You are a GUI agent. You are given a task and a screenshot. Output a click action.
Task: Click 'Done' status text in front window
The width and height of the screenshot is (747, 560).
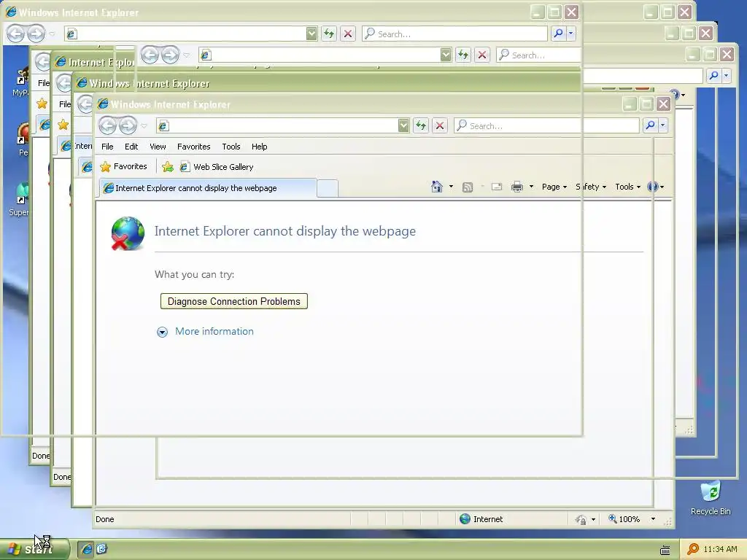tap(105, 519)
